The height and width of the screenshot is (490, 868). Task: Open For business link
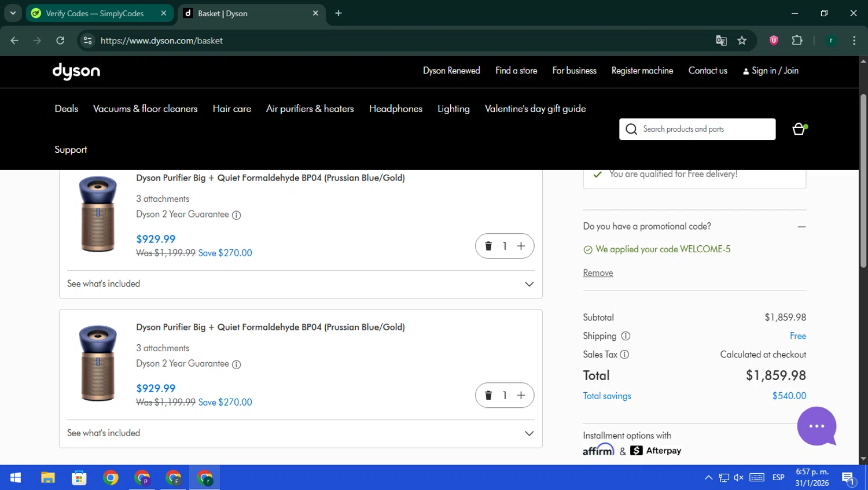574,71
